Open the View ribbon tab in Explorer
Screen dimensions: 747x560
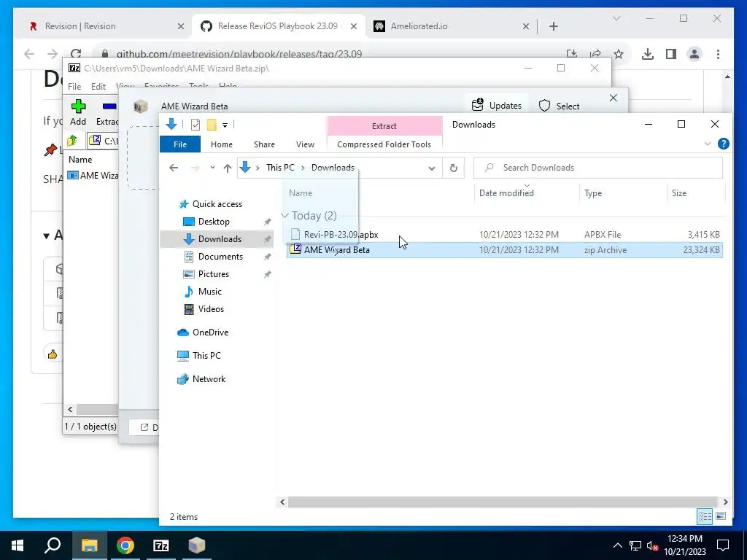pos(305,144)
